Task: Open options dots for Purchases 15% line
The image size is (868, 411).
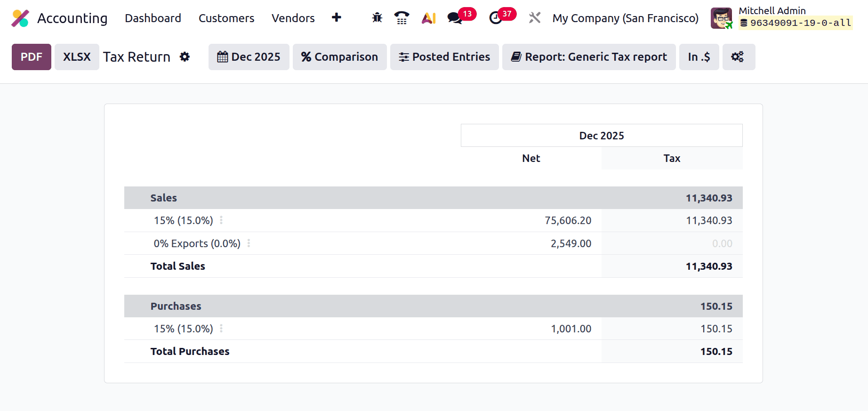Action: [221, 329]
